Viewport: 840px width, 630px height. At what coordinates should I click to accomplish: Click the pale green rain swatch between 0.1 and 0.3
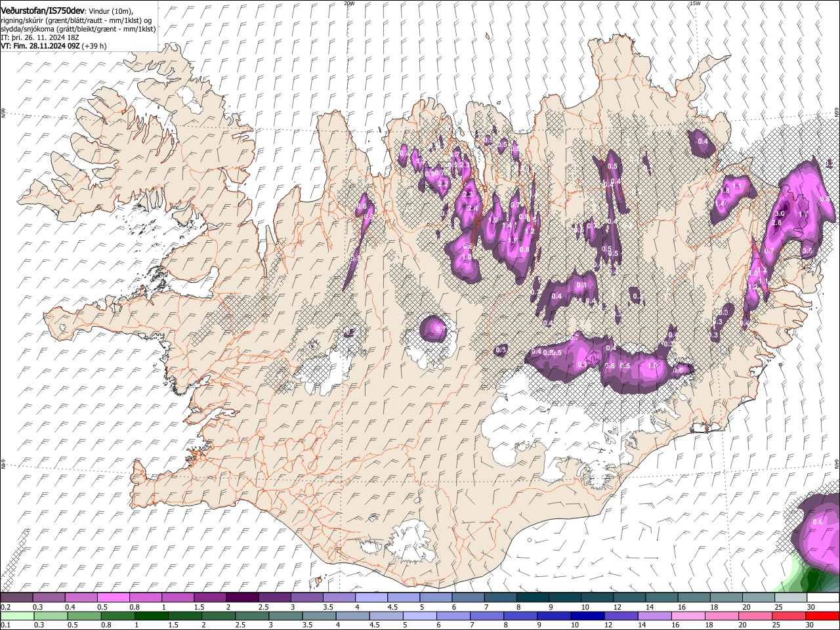pyautogui.click(x=16, y=616)
